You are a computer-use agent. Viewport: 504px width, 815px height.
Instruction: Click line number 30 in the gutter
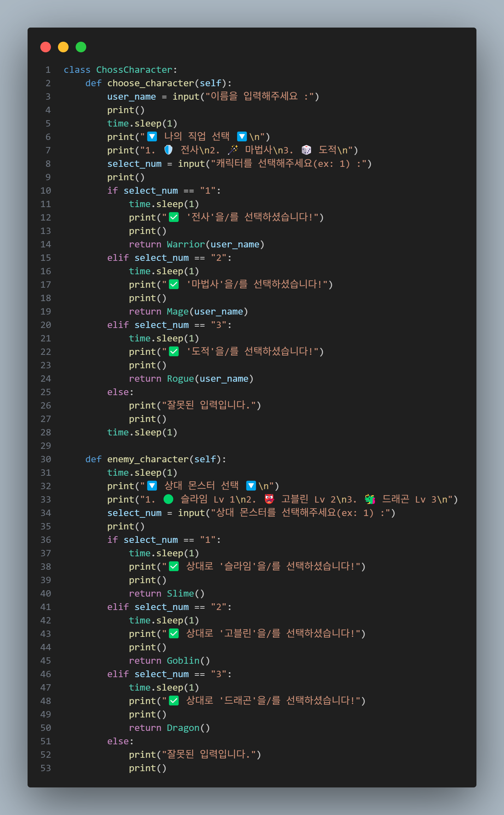click(46, 459)
